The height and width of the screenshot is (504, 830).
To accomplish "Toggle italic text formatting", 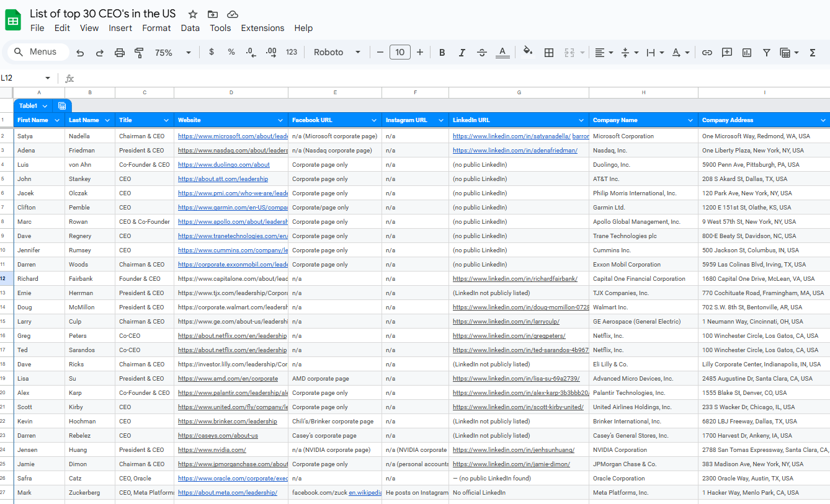I will [462, 53].
